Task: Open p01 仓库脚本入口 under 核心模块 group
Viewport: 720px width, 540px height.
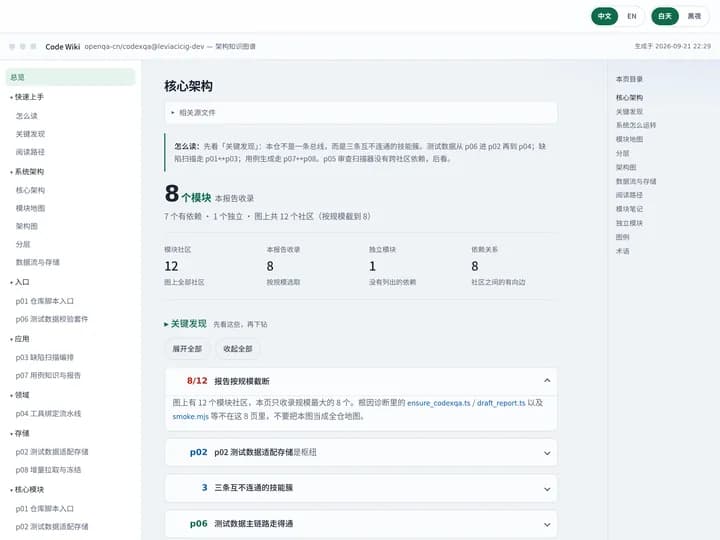Action: (45, 509)
